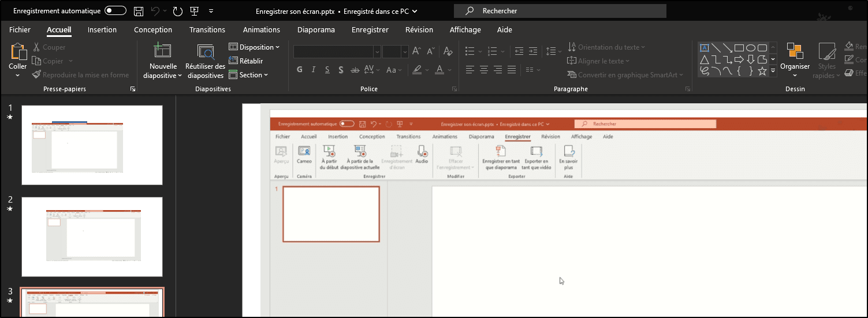868x318 pixels.
Task: Select the left brace shape
Action: point(739,71)
